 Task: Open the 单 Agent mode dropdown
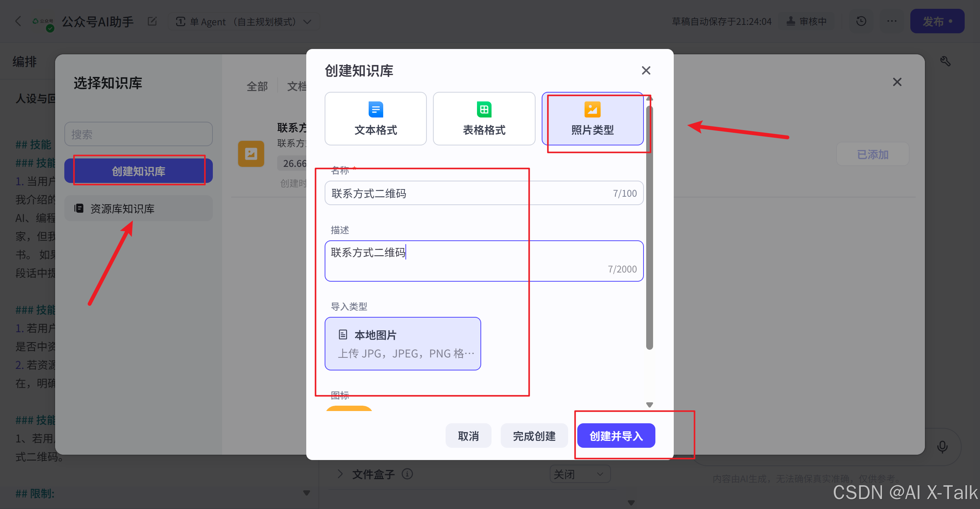[x=244, y=22]
